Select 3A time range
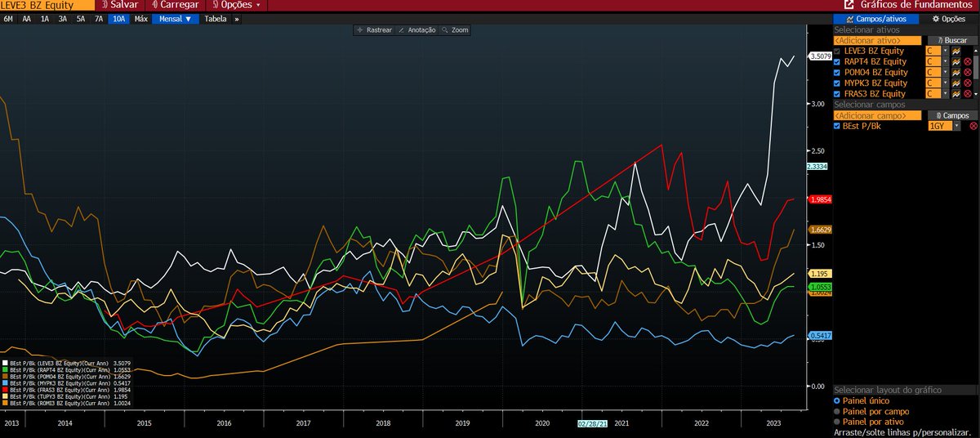 coord(63,18)
